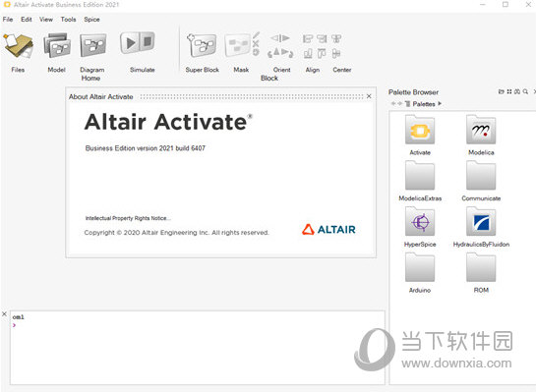Open the Tools menu

pyautogui.click(x=69, y=20)
